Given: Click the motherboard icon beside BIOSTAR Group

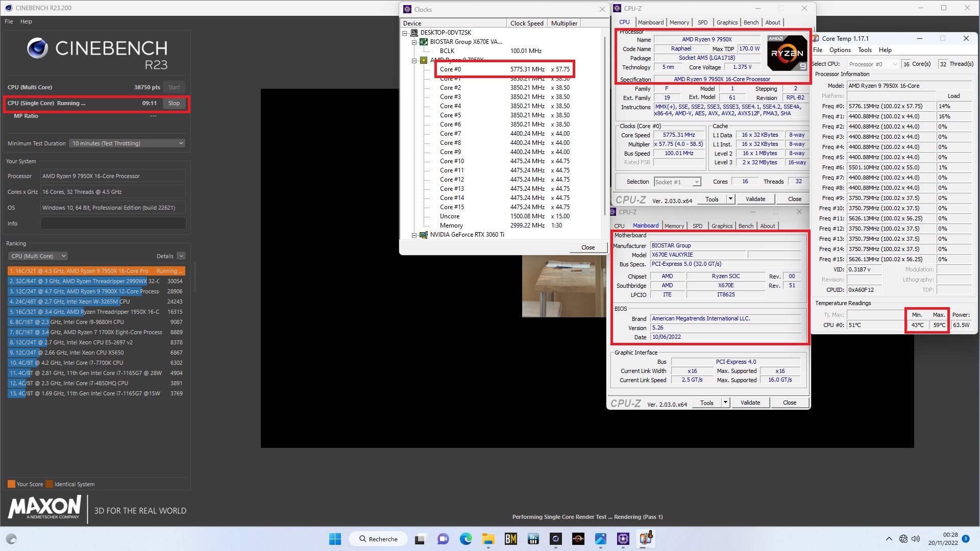Looking at the screenshot, I should pos(424,42).
